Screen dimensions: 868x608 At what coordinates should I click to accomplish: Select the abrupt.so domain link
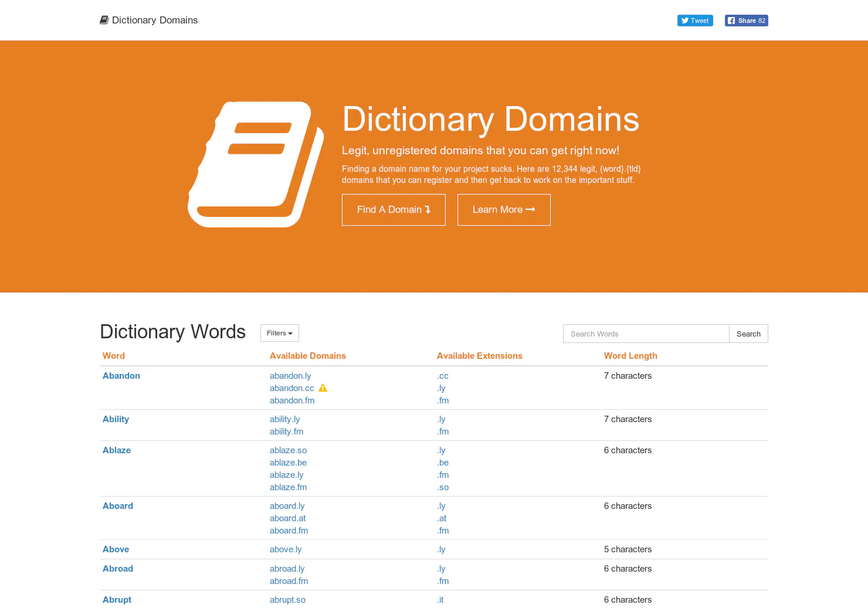[x=287, y=600]
